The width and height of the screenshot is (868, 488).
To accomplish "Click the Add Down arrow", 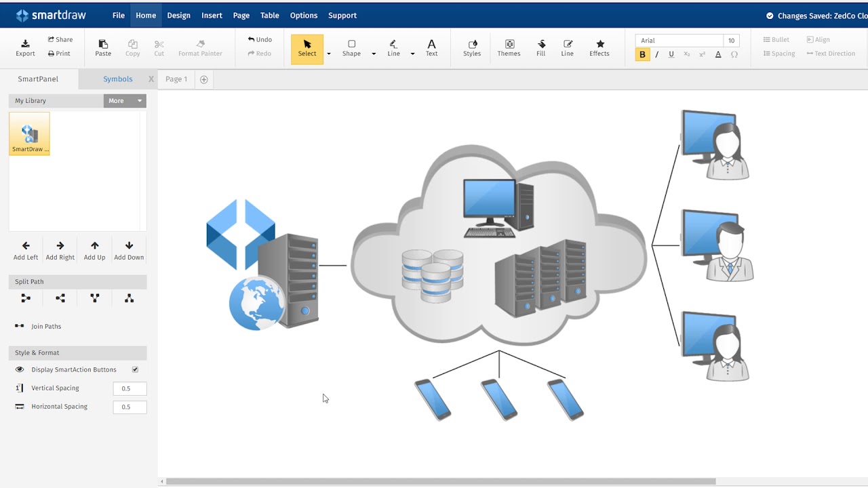I will coord(129,250).
